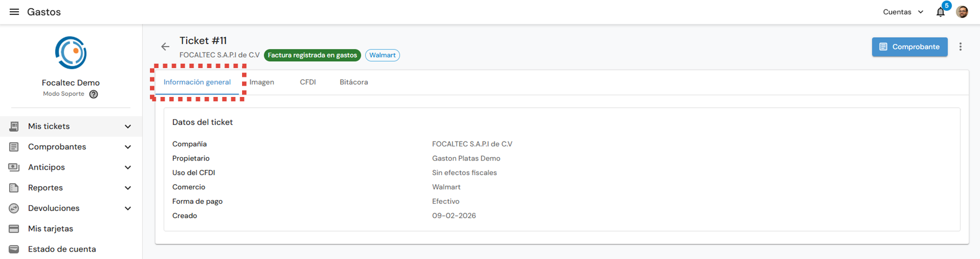The image size is (980, 259).
Task: Open the Anticipos menu item label
Action: (x=47, y=167)
